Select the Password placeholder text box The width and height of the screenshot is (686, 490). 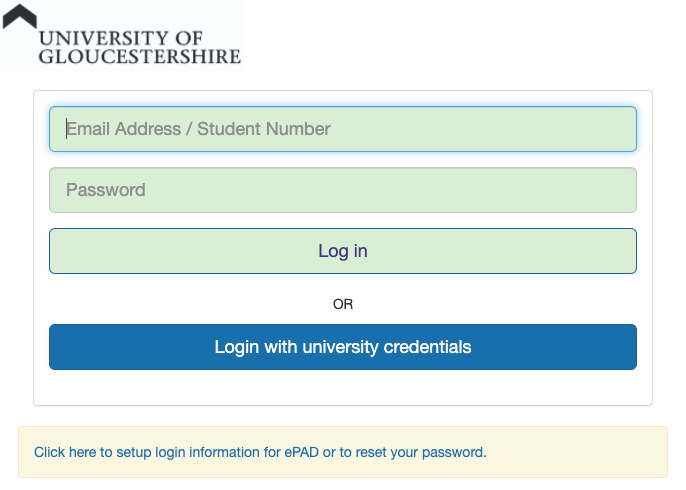[x=343, y=190]
